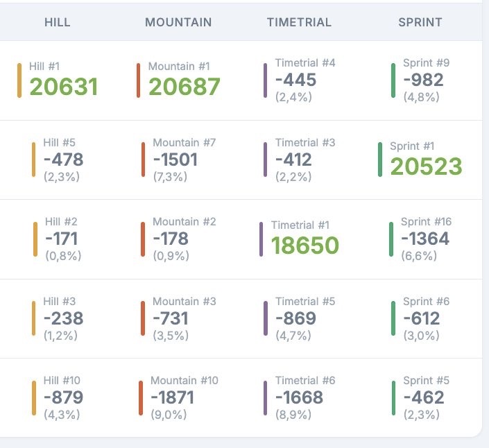489x448 pixels.
Task: Click the Timetrial #5 value -869
Action: pyautogui.click(x=295, y=319)
